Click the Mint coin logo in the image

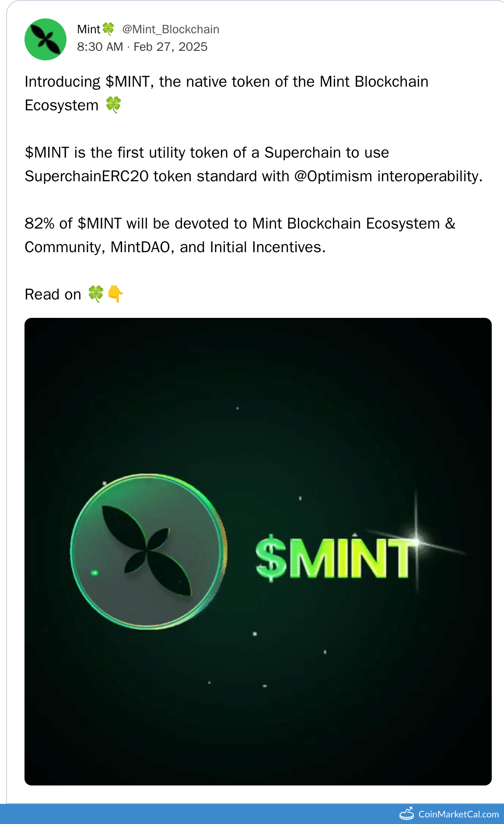(148, 552)
